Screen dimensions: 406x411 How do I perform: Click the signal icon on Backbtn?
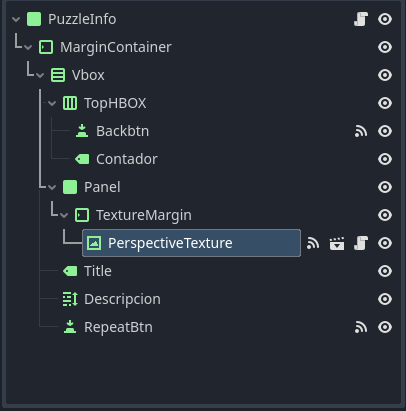tap(361, 131)
